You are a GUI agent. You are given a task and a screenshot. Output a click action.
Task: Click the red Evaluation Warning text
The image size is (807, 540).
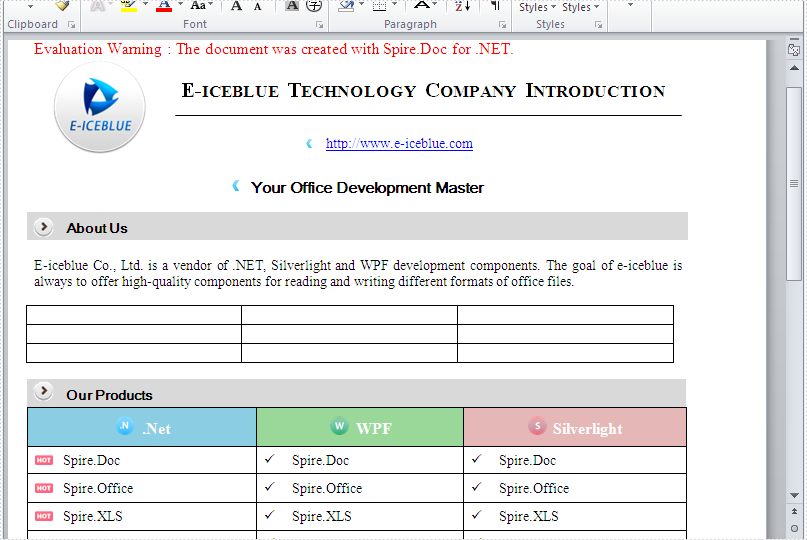point(273,49)
